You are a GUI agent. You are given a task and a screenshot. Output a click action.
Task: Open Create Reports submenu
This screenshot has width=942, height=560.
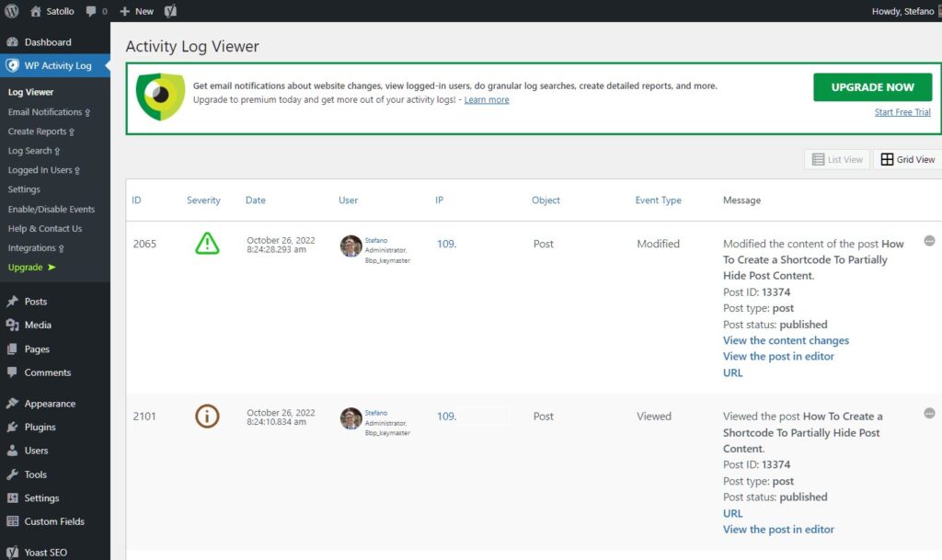[40, 131]
